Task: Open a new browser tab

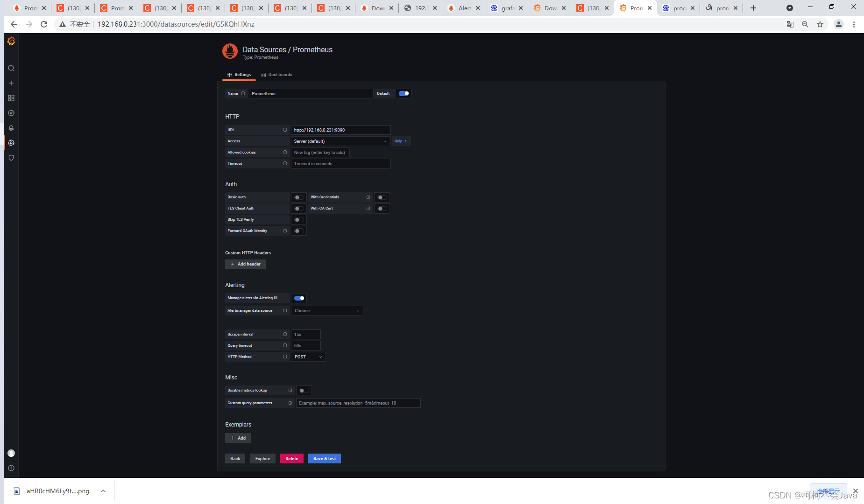Action: [x=753, y=8]
